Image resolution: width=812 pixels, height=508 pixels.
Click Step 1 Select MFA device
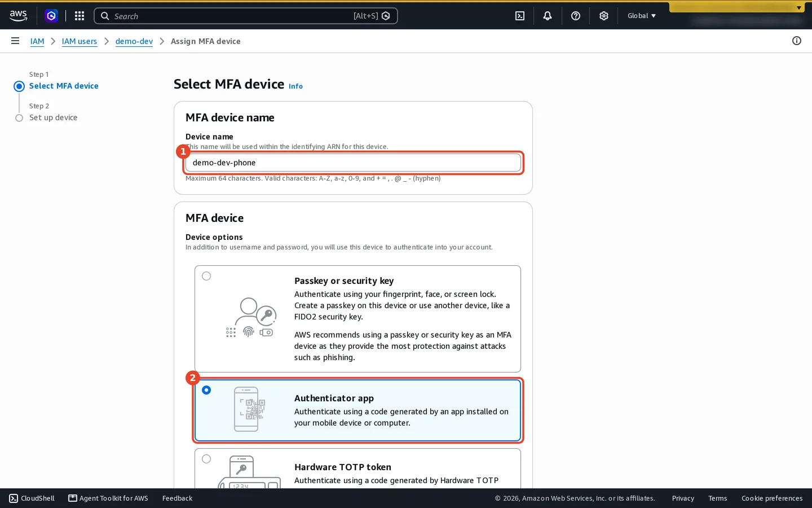pyautogui.click(x=64, y=86)
